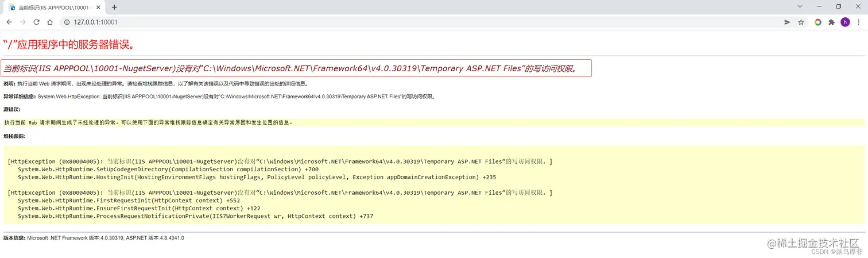
Task: View site information for 127.0.0.1
Action: [x=66, y=22]
